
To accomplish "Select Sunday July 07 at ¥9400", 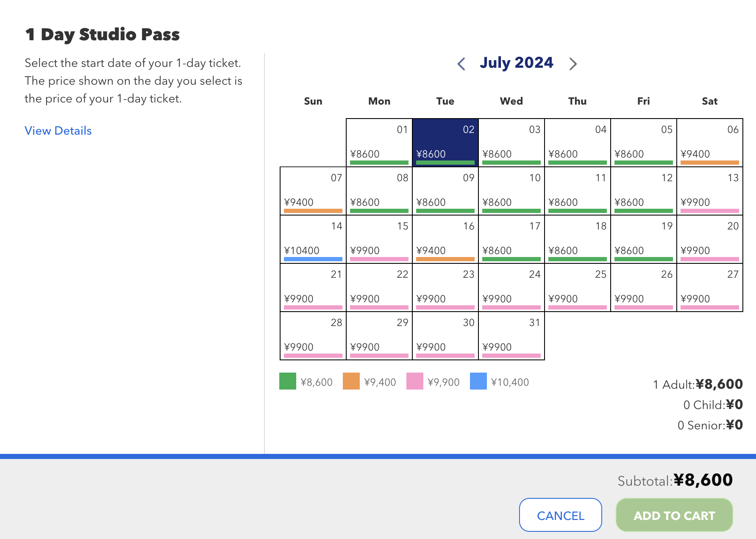I will pyautogui.click(x=313, y=191).
